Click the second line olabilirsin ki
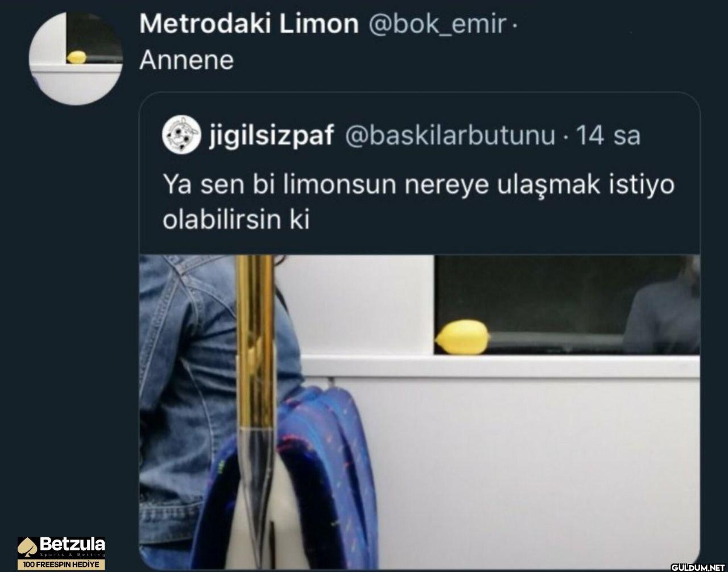The width and height of the screenshot is (728, 572). 236,221
